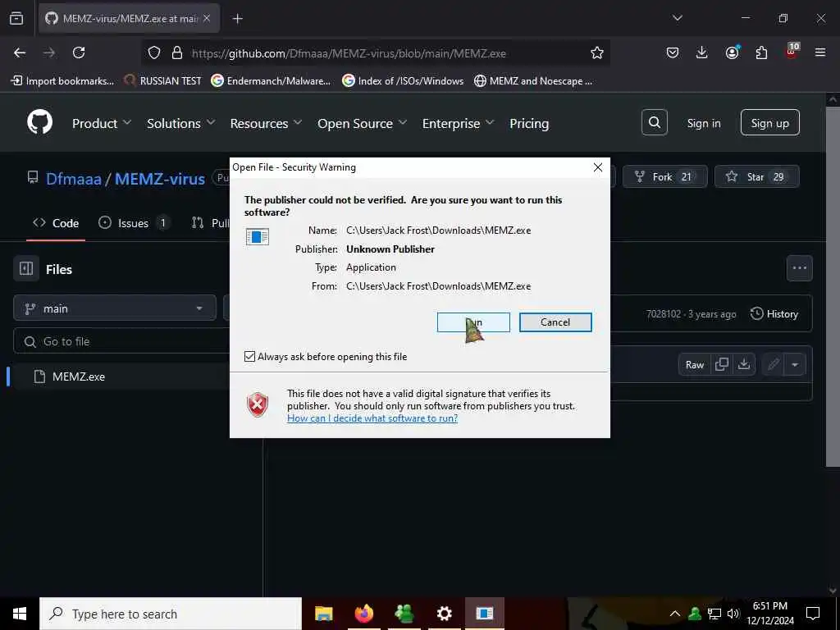Open Index of /ISOs/Windows bookmark
Image resolution: width=840 pixels, height=630 pixels.
(404, 81)
